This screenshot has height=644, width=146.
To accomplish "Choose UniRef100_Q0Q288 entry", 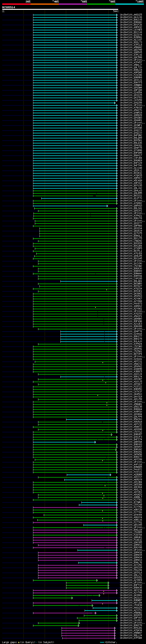I will (x=131, y=103).
